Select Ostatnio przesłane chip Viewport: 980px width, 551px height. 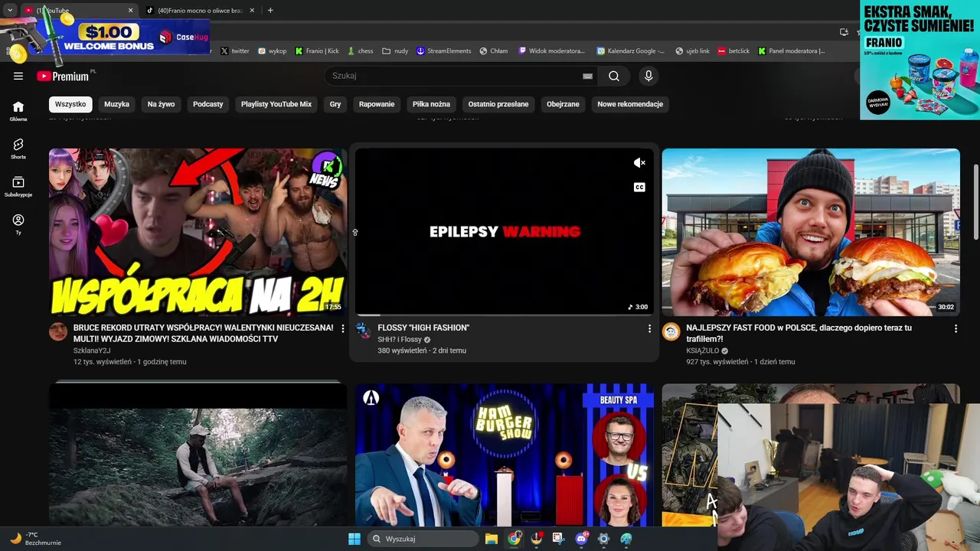coord(498,104)
